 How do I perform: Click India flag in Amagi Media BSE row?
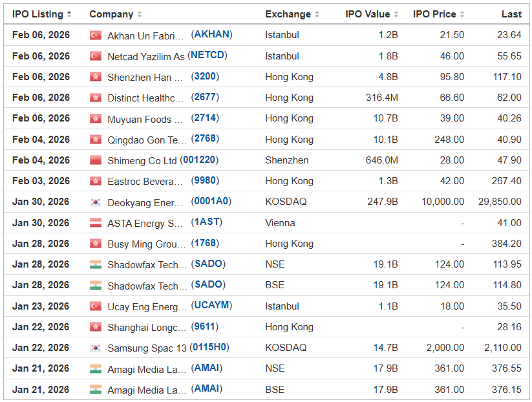click(95, 390)
